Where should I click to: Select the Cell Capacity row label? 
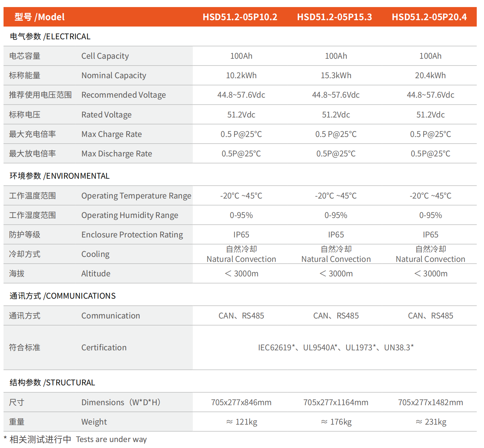point(105,56)
